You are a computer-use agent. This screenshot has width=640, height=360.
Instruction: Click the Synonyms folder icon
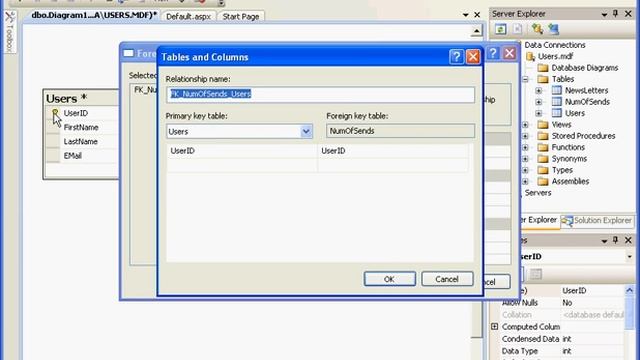(542, 159)
